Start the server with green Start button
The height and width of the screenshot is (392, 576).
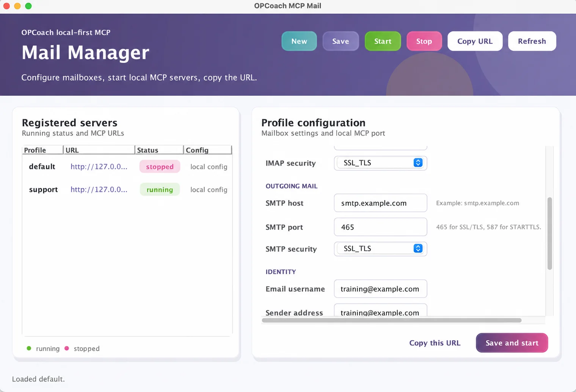383,41
